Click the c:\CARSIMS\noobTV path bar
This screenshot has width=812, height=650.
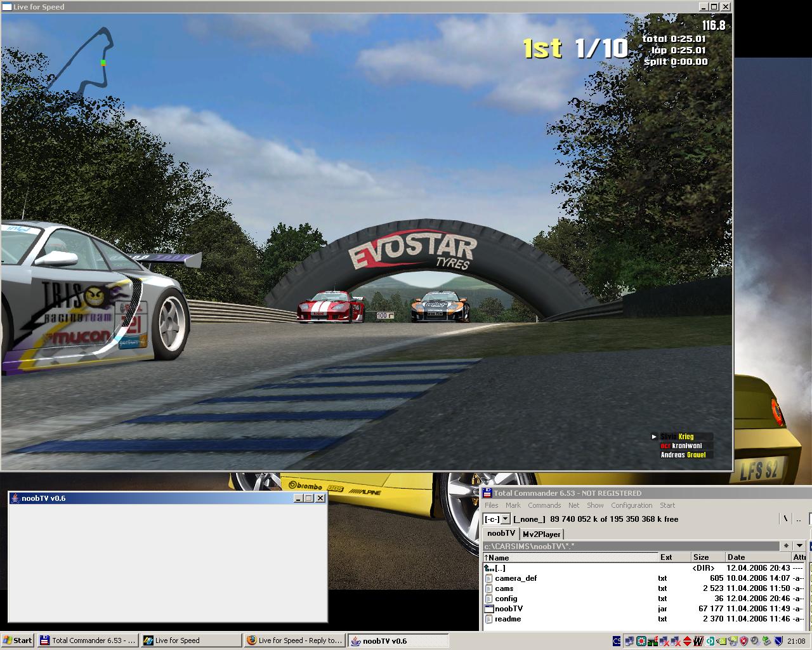(x=631, y=546)
